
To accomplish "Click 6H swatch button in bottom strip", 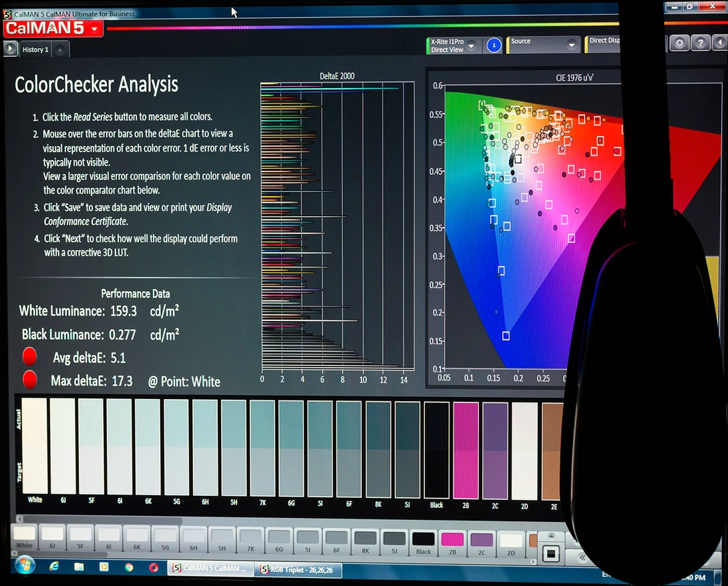I will point(194,540).
